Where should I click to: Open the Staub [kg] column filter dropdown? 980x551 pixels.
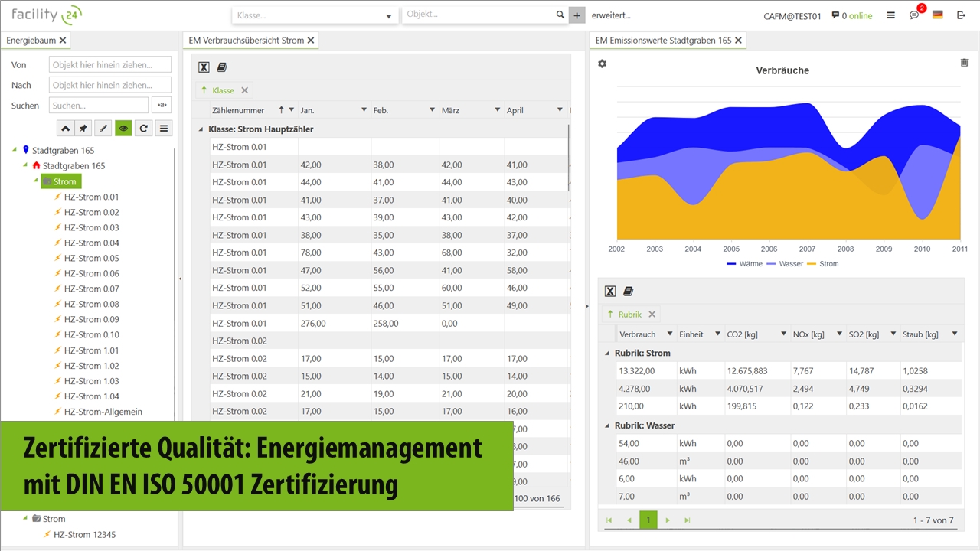(955, 334)
